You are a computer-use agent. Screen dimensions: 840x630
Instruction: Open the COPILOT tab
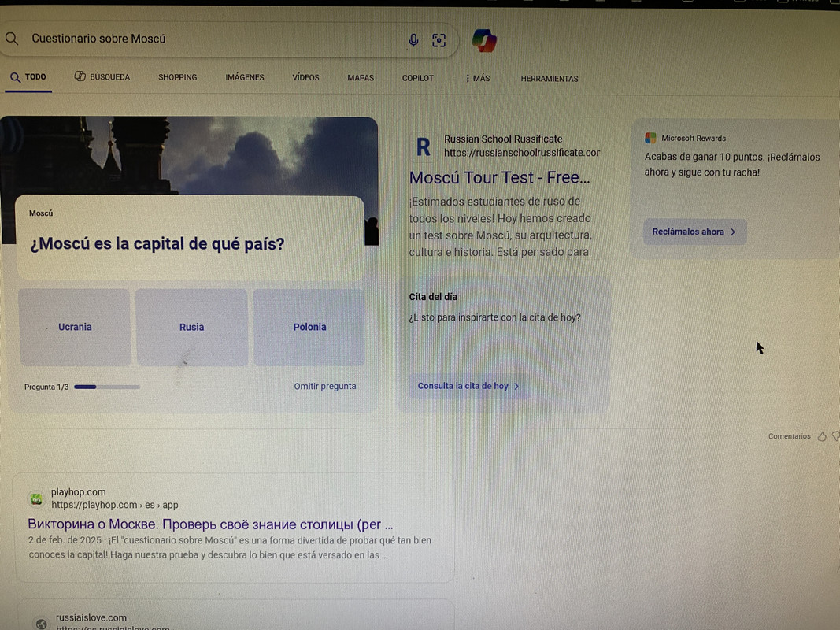point(418,78)
